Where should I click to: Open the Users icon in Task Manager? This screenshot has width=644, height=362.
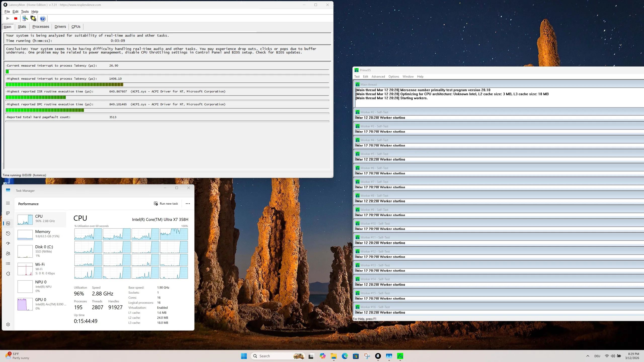pos(8,253)
